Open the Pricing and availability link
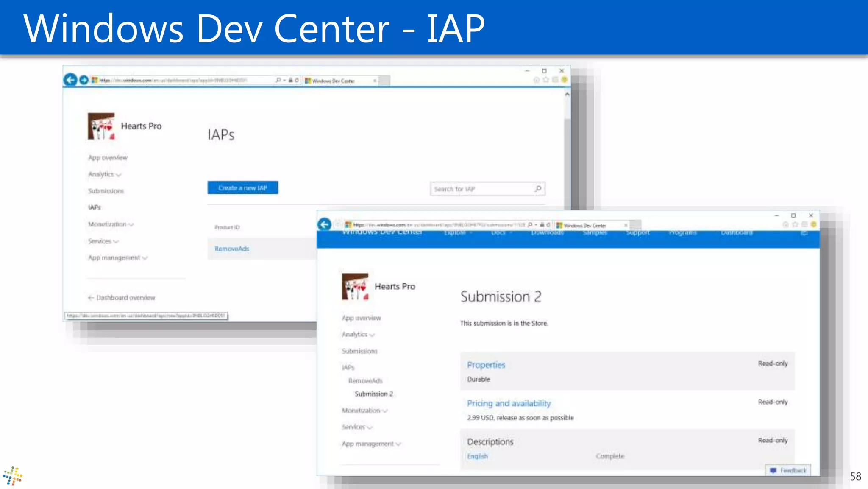The height and width of the screenshot is (489, 868). pyautogui.click(x=509, y=403)
